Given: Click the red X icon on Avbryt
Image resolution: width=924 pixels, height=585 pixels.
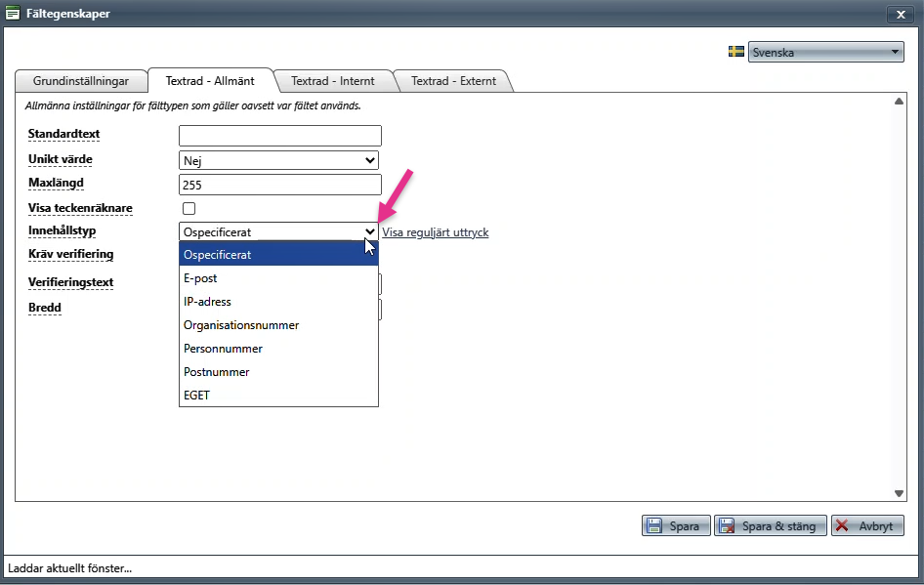Looking at the screenshot, I should tap(843, 525).
